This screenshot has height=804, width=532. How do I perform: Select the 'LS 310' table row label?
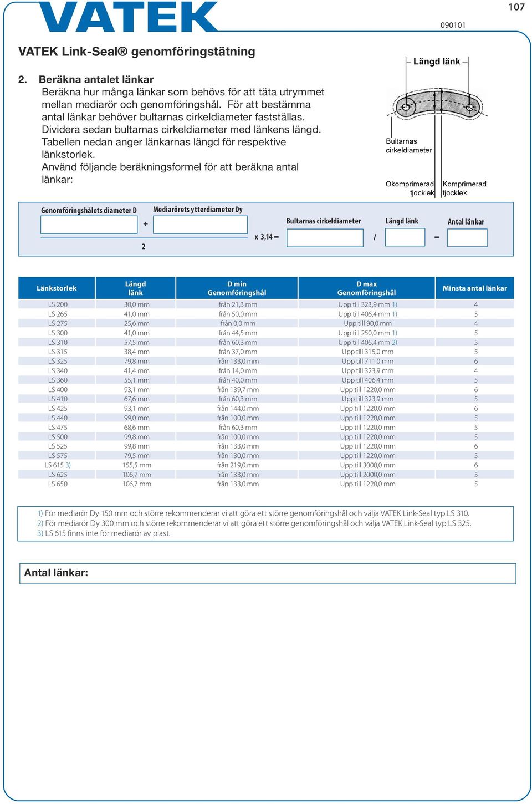(58, 343)
